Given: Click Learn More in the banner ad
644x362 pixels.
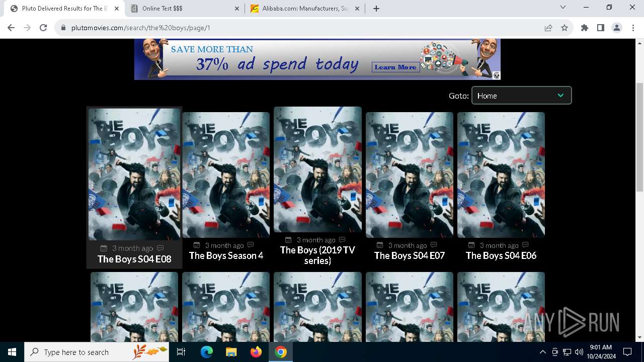Looking at the screenshot, I should [x=395, y=67].
